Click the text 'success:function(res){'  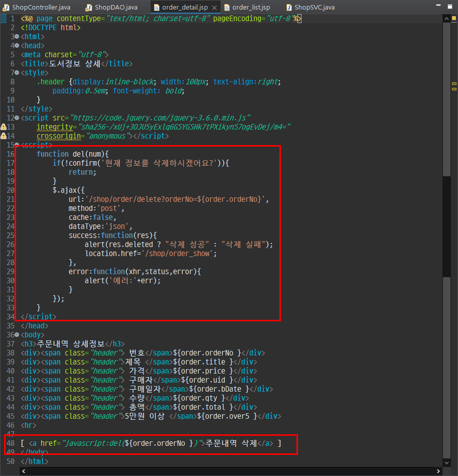pos(112,235)
